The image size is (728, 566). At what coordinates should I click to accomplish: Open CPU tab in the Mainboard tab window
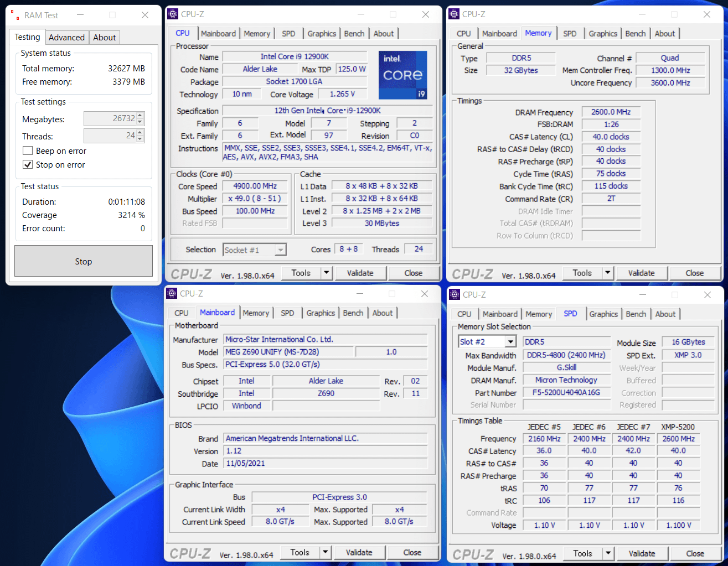pos(182,313)
